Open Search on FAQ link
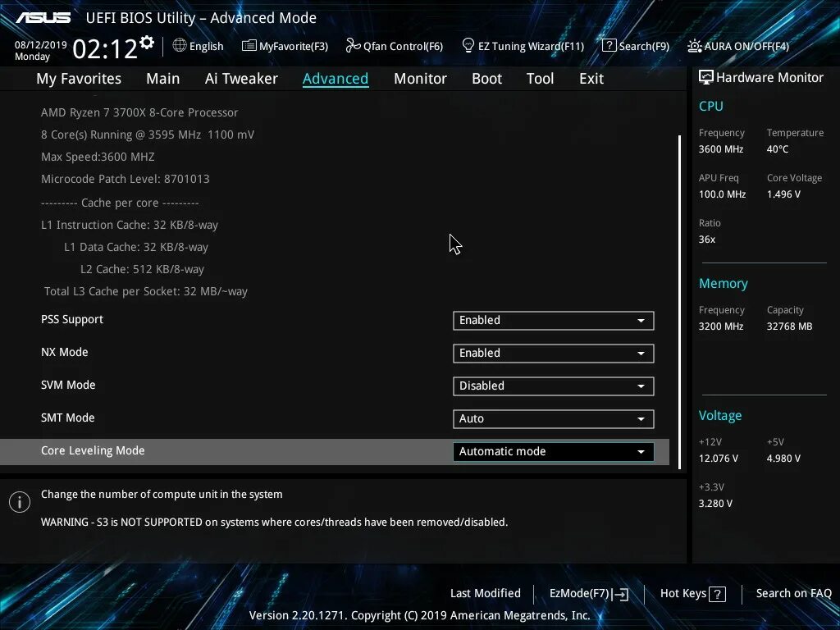Viewport: 840px width, 630px height. pos(793,594)
